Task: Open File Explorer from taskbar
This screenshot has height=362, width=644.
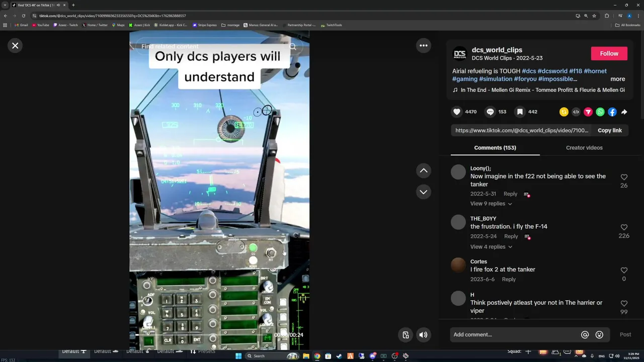Action: click(x=306, y=356)
